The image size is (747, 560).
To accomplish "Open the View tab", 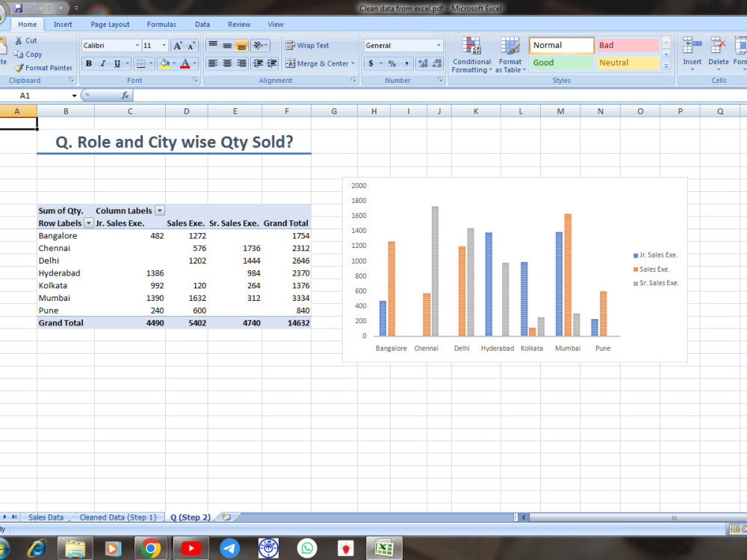I will [276, 25].
